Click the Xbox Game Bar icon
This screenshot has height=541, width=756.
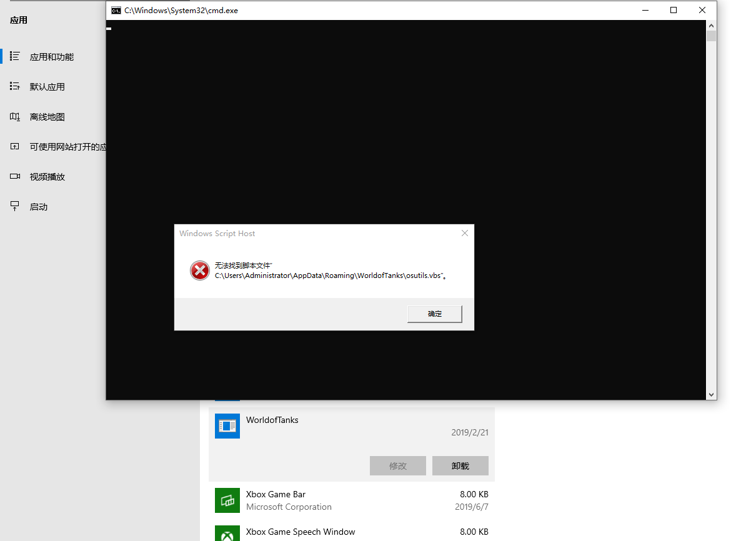pyautogui.click(x=227, y=500)
